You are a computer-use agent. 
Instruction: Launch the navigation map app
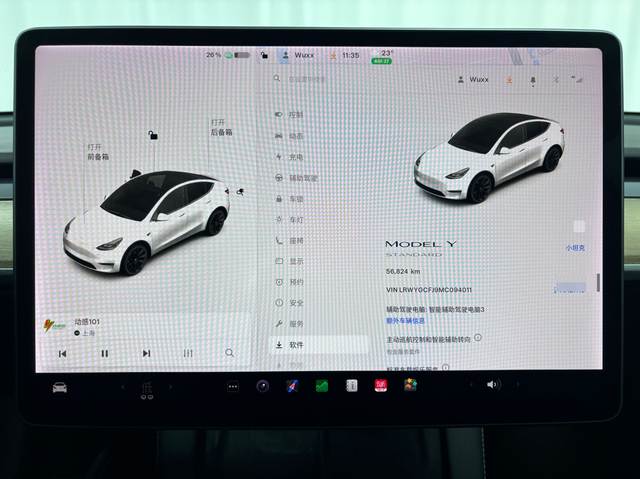click(292, 386)
